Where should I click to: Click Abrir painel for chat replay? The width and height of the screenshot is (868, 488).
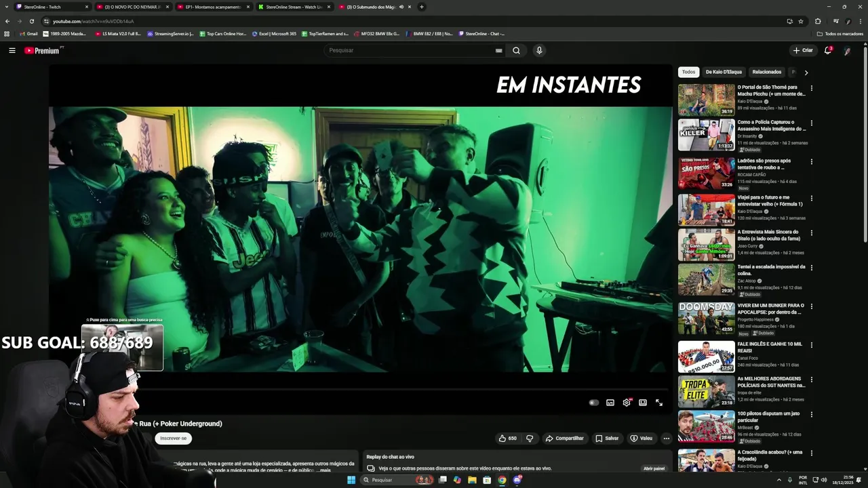coord(654,468)
